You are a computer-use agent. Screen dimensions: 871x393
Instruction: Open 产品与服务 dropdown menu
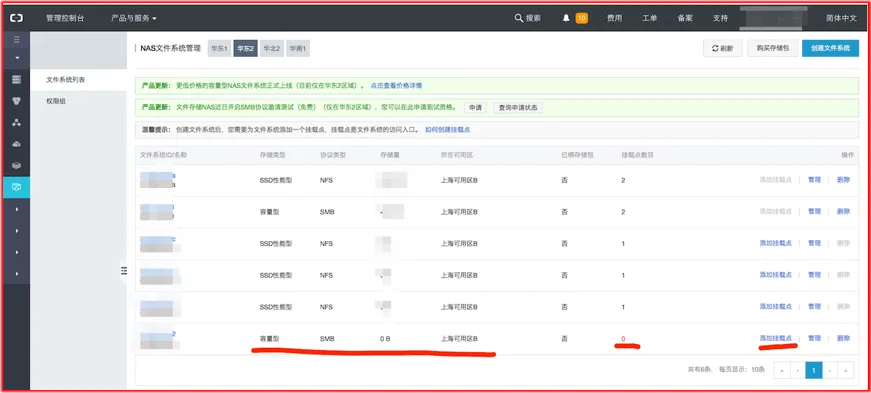133,18
